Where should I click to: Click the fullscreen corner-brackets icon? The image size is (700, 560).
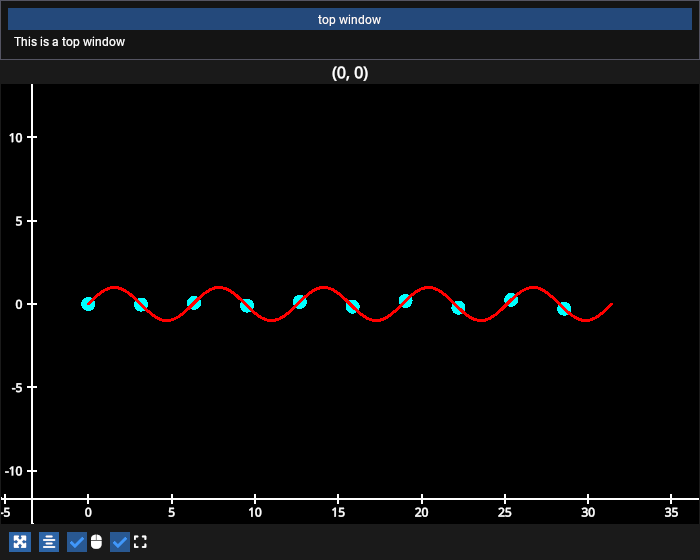coord(140,542)
